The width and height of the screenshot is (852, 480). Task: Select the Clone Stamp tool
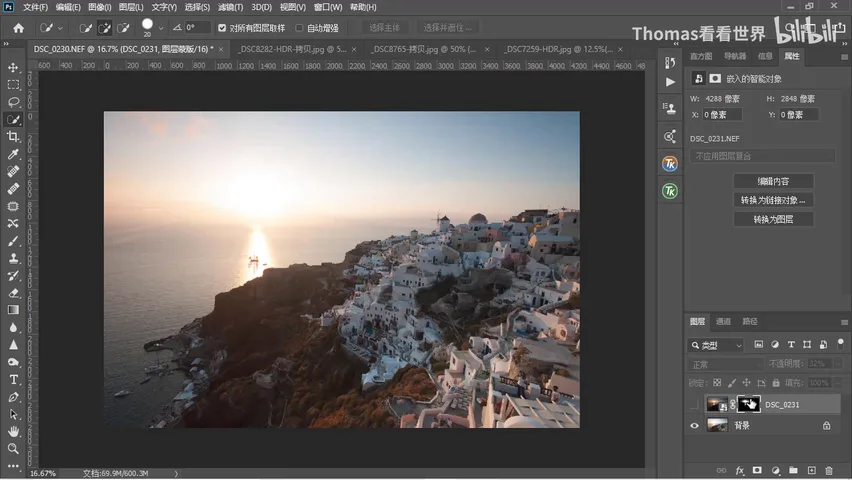13,258
